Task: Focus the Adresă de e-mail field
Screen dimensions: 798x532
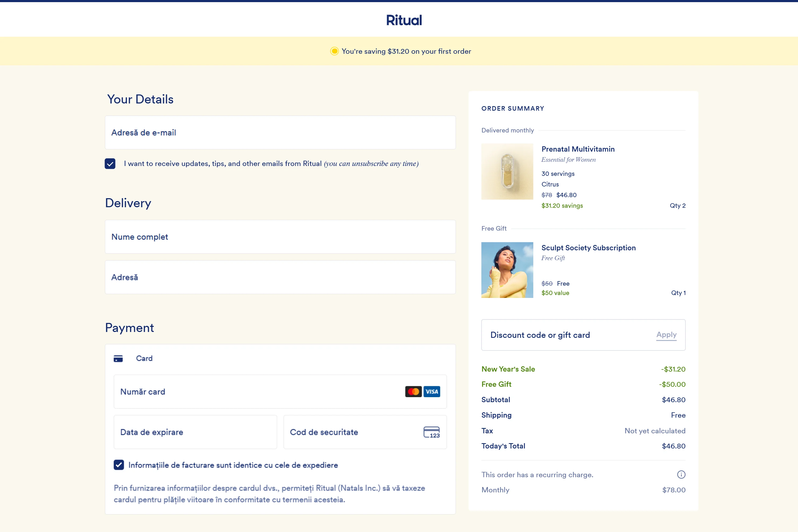Action: (x=280, y=133)
